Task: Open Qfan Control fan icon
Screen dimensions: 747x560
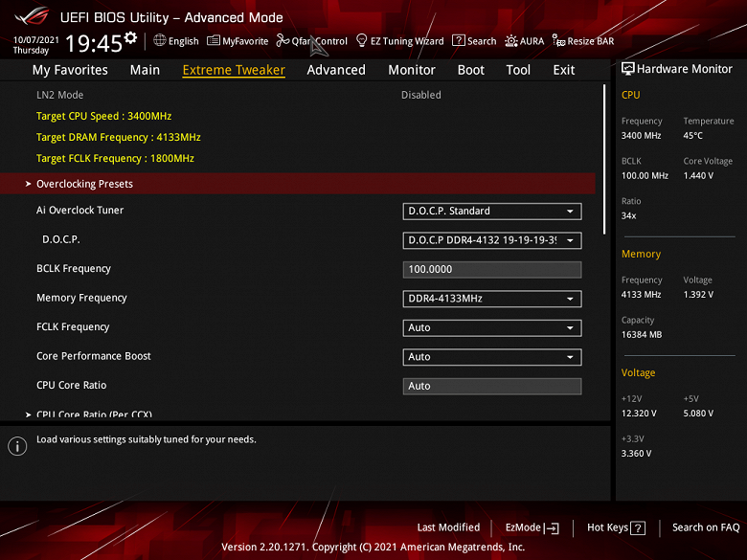Action: (x=283, y=40)
